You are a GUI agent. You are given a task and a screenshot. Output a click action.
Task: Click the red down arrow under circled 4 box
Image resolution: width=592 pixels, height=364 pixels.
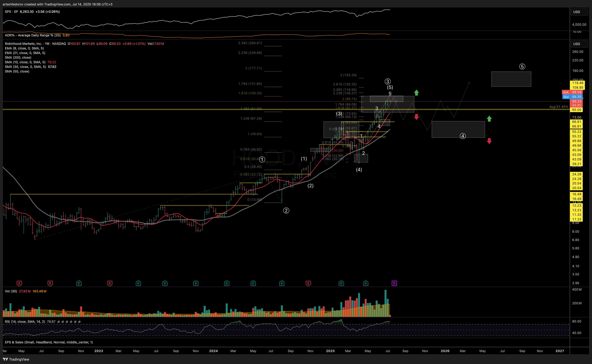point(489,141)
